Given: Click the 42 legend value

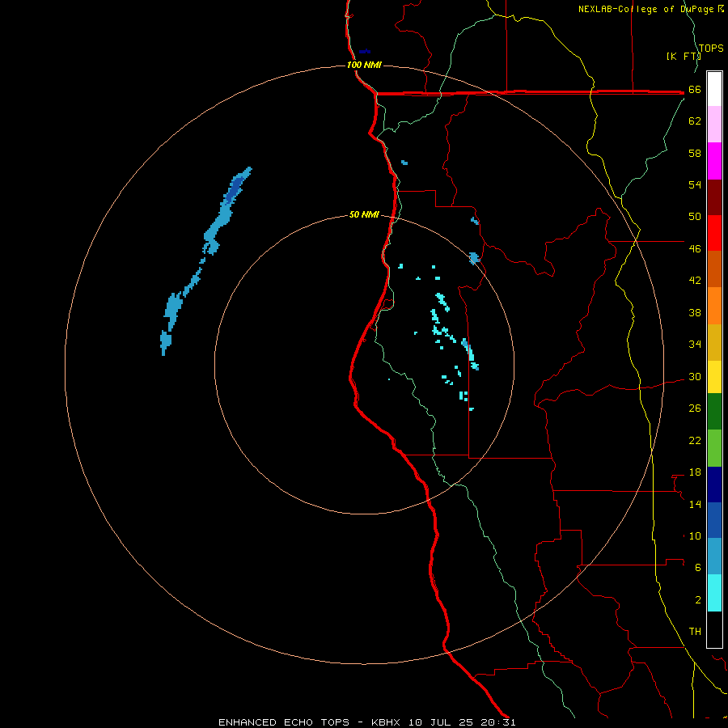Looking at the screenshot, I should (x=695, y=281).
